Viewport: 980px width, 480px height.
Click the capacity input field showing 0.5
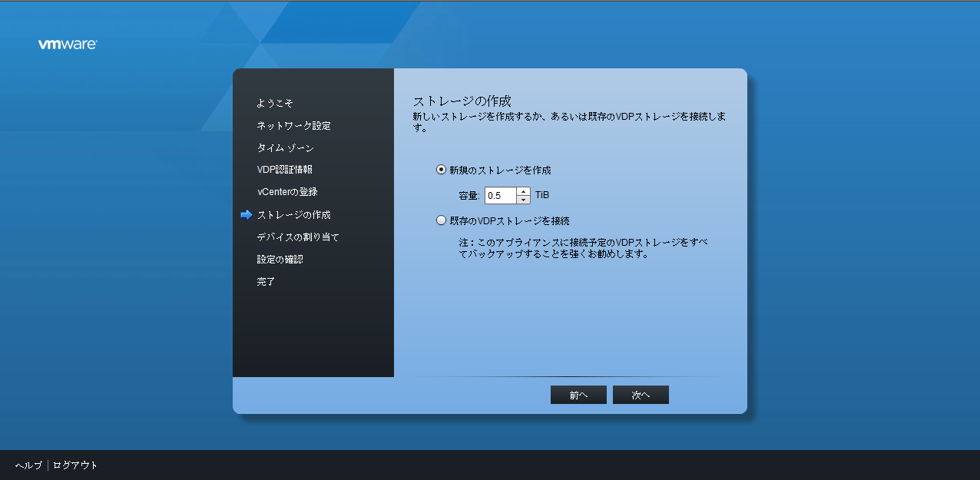[500, 196]
